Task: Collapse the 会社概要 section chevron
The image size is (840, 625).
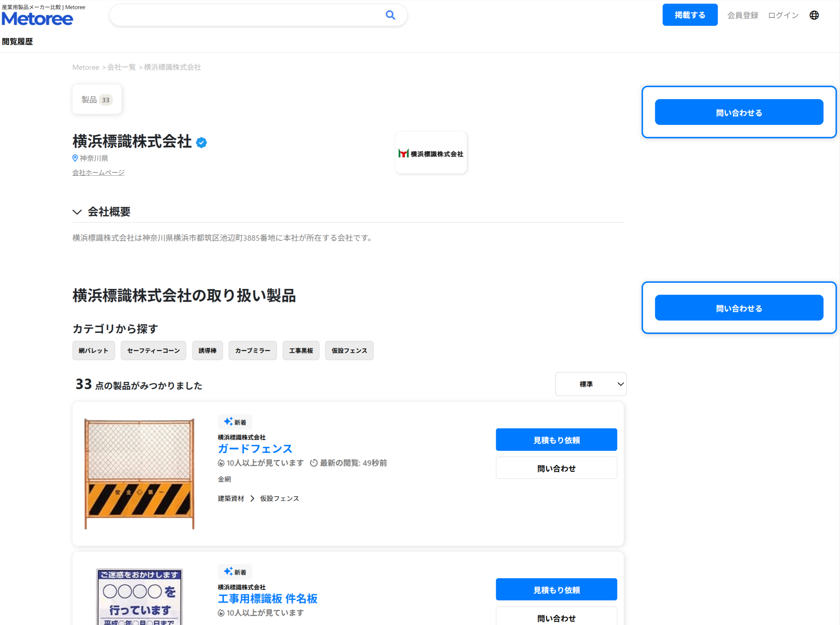Action: click(x=77, y=212)
